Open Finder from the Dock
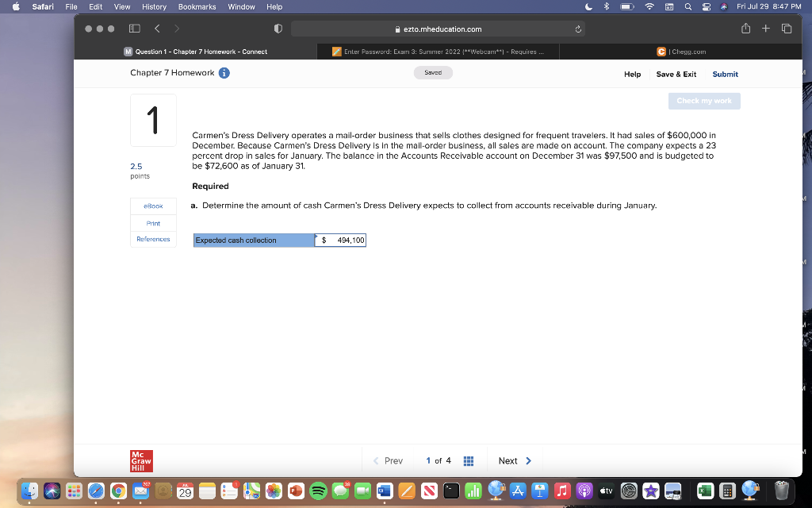 click(x=29, y=491)
